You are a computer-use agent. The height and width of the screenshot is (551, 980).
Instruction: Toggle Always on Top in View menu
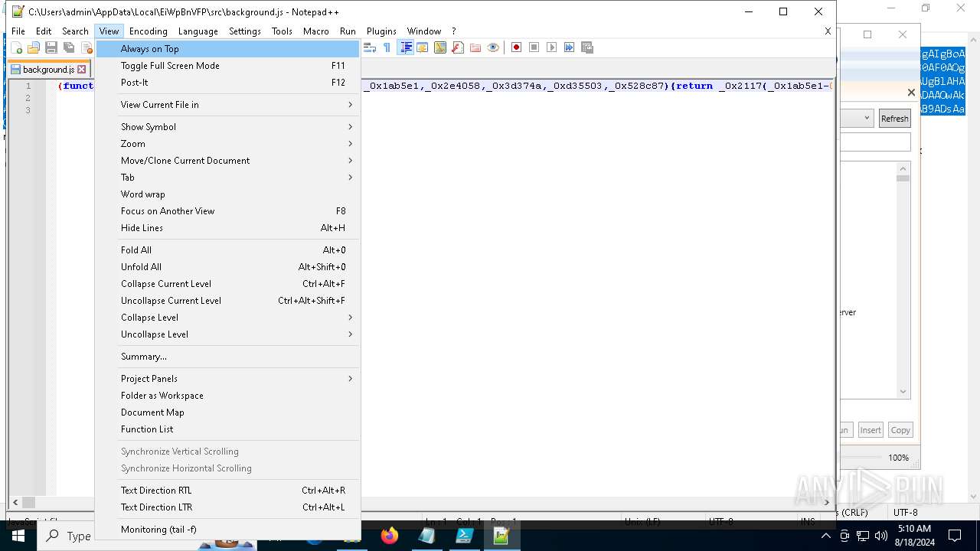coord(227,49)
